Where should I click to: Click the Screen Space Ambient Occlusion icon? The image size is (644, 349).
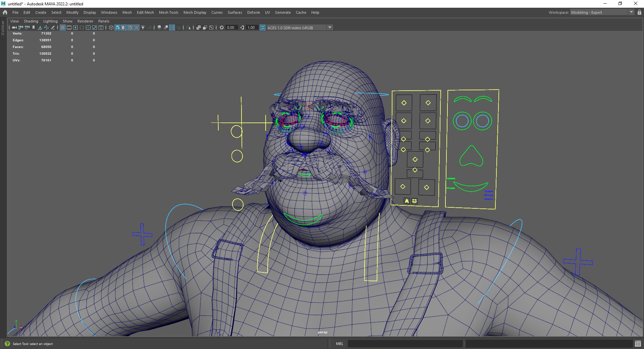[159, 28]
